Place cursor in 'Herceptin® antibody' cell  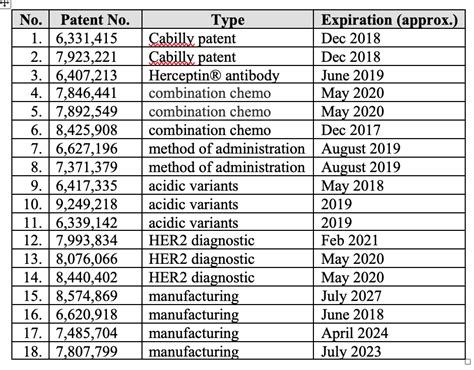(228, 75)
